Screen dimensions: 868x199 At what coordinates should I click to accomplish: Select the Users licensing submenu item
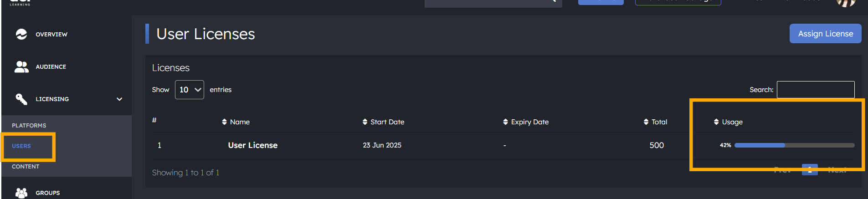coord(21,146)
